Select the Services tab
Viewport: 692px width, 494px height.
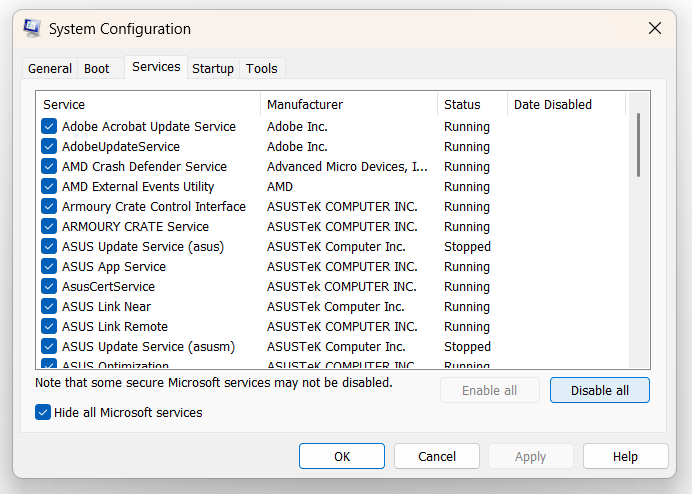click(x=156, y=67)
